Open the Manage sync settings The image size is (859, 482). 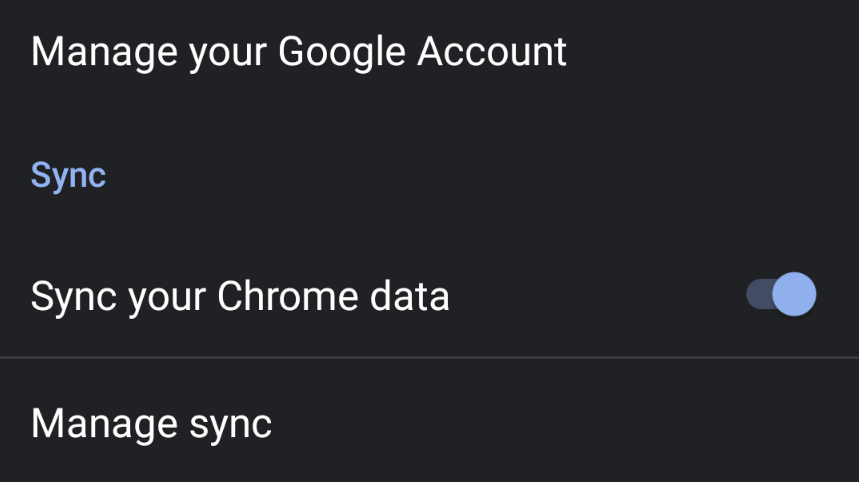tap(151, 423)
